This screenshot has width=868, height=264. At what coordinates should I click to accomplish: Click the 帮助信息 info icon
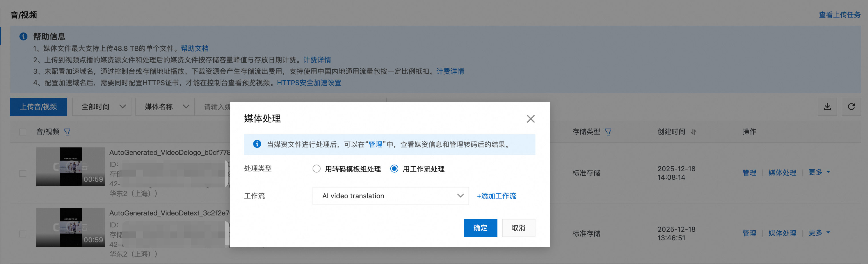tap(23, 36)
